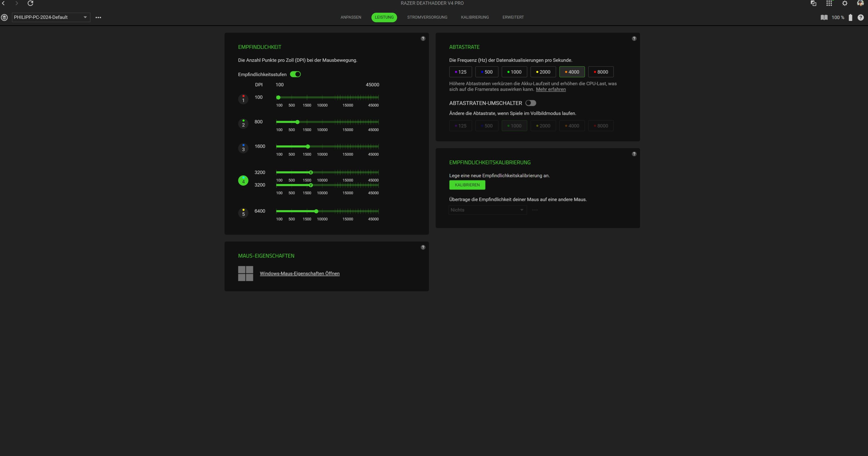Open the PHILIPP-PC-2024-Default profile dropdown
The image size is (868, 456).
click(x=51, y=18)
